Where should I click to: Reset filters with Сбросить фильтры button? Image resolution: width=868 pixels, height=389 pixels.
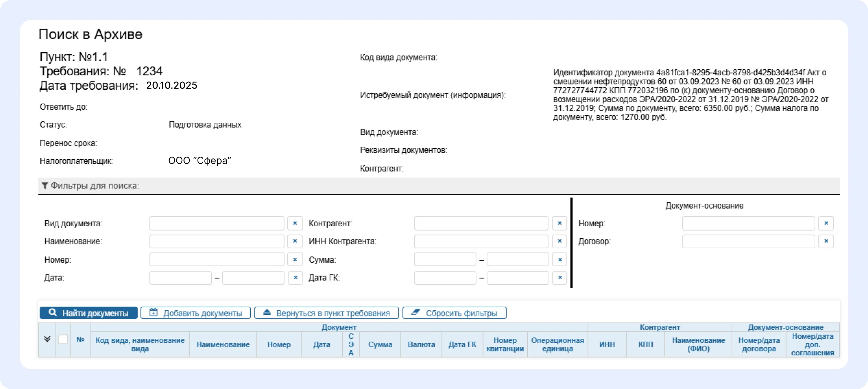[454, 313]
